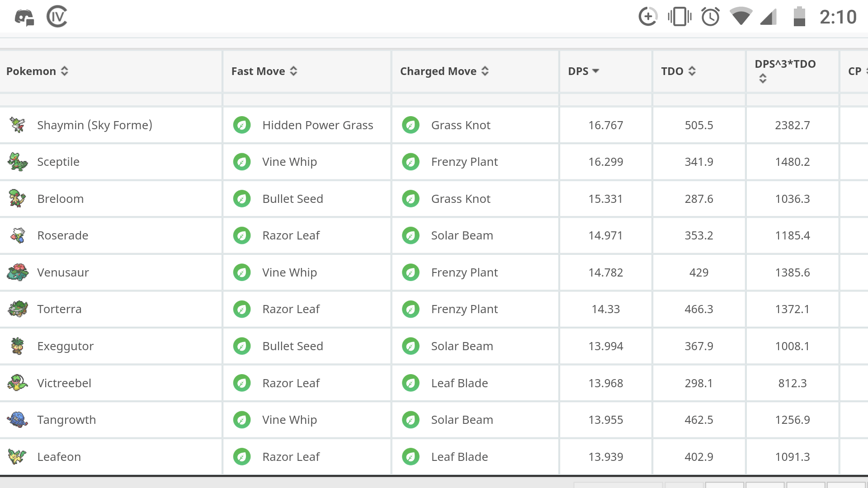Click Torterra's Razor Leaf fast move
This screenshot has width=868, height=488.
point(291,309)
